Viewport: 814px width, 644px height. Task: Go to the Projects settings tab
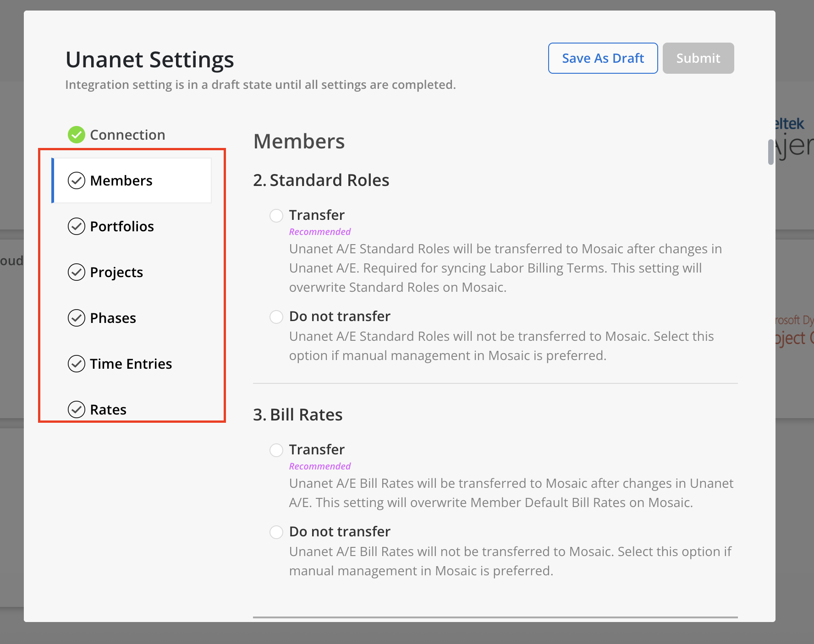[116, 272]
